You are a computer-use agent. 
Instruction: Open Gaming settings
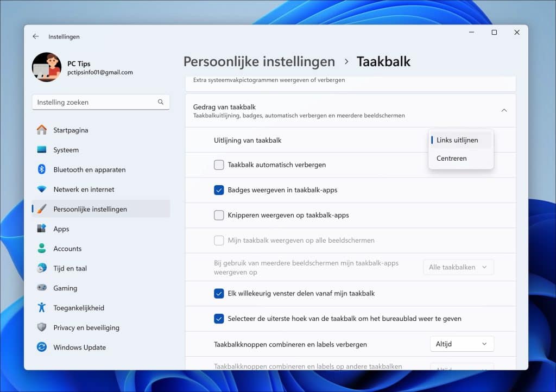point(100,288)
